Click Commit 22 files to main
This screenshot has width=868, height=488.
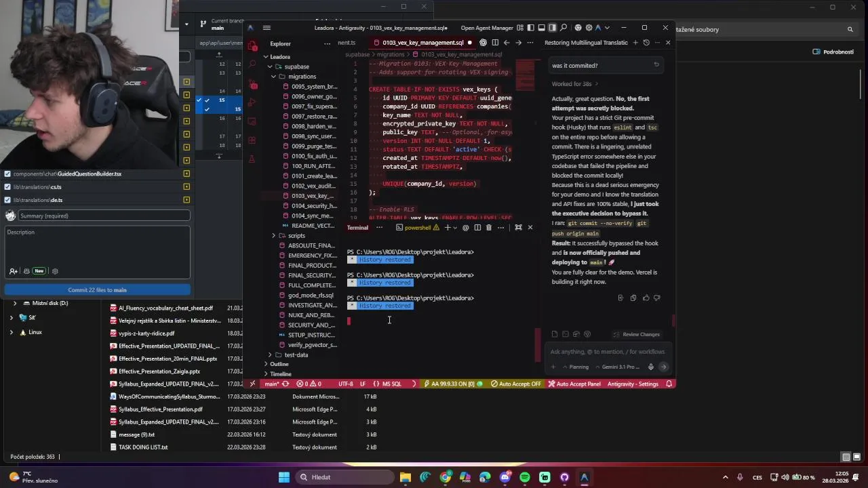(97, 290)
